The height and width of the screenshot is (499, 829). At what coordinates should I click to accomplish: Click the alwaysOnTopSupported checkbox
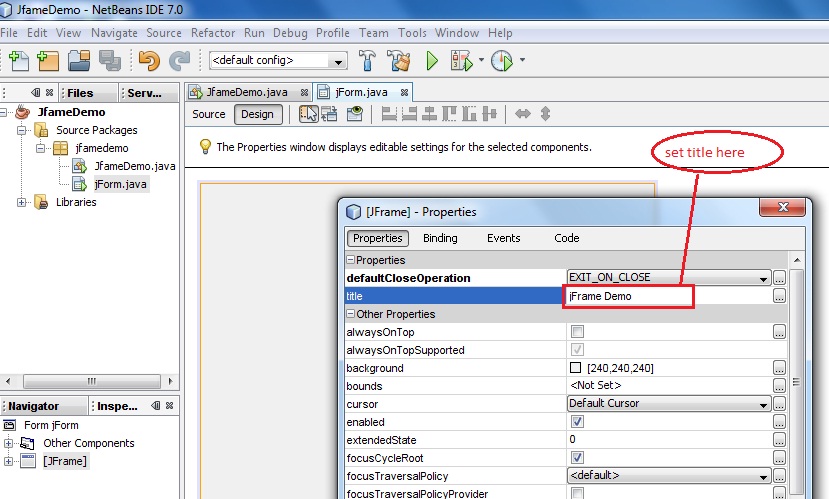pos(577,350)
